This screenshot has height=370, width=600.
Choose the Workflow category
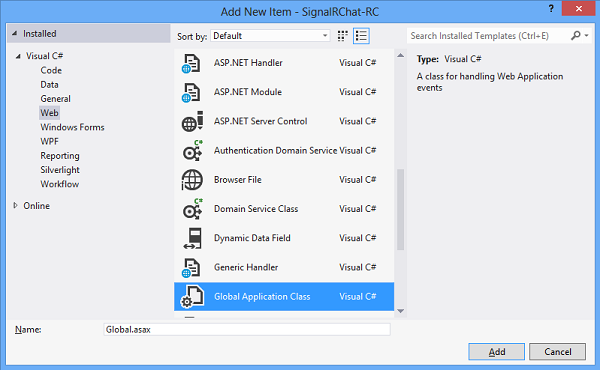(60, 184)
